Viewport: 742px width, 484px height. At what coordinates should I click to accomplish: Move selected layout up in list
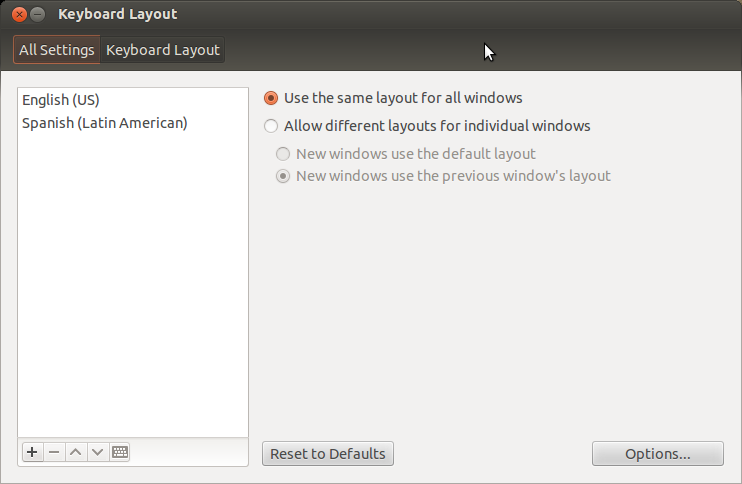(76, 452)
